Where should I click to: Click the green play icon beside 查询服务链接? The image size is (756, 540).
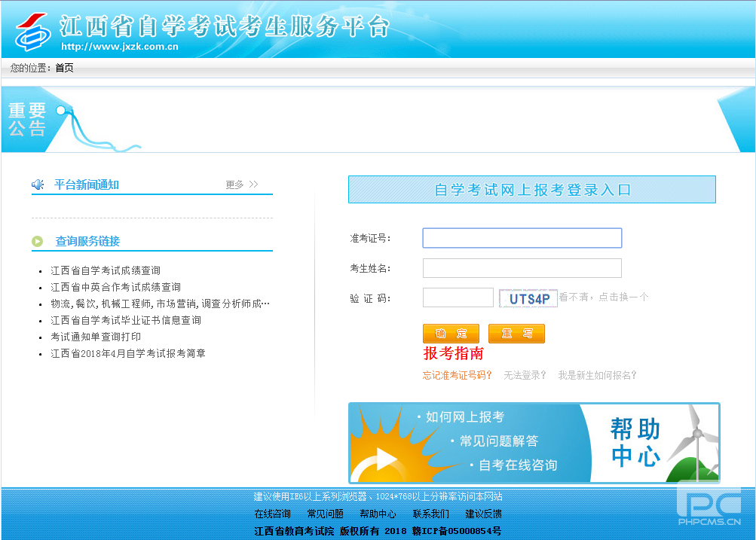pyautogui.click(x=38, y=241)
